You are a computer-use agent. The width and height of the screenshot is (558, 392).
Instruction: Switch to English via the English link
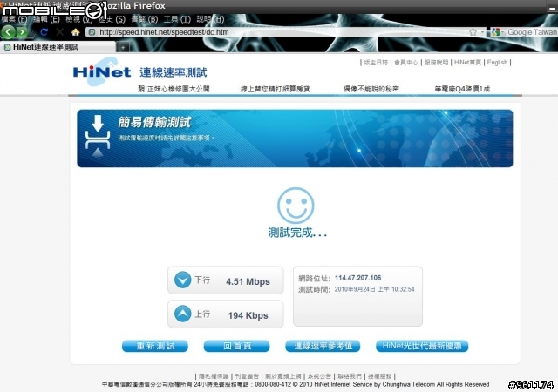[x=497, y=62]
